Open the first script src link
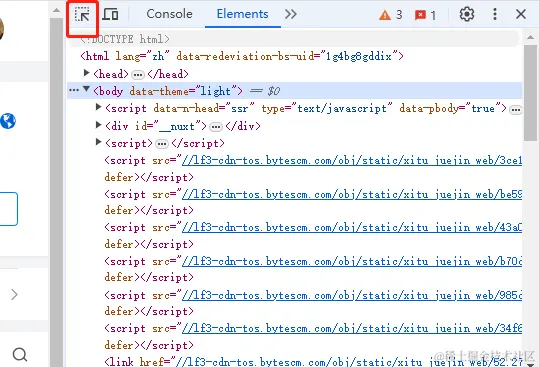539x367 pixels. [x=352, y=160]
